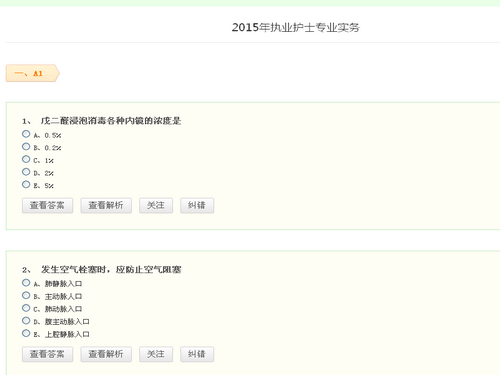Click 关注 button under question 1
This screenshot has height=375, width=500.
point(156,205)
